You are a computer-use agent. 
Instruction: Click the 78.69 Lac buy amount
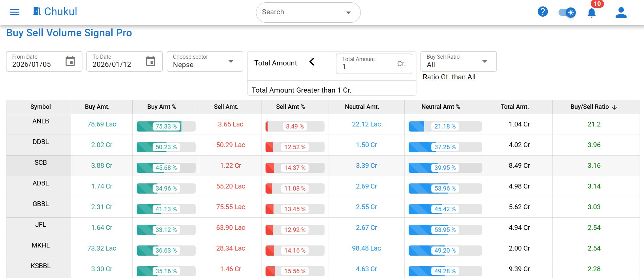click(102, 124)
